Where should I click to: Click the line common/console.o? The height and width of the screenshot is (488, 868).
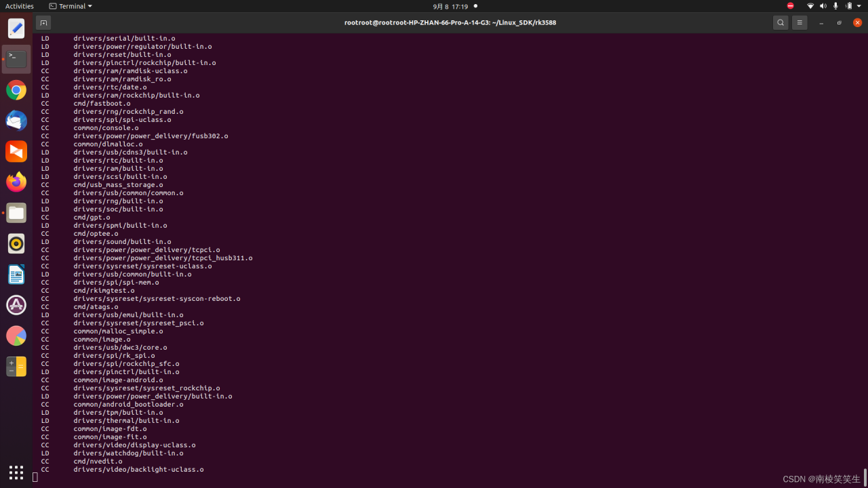click(x=106, y=128)
